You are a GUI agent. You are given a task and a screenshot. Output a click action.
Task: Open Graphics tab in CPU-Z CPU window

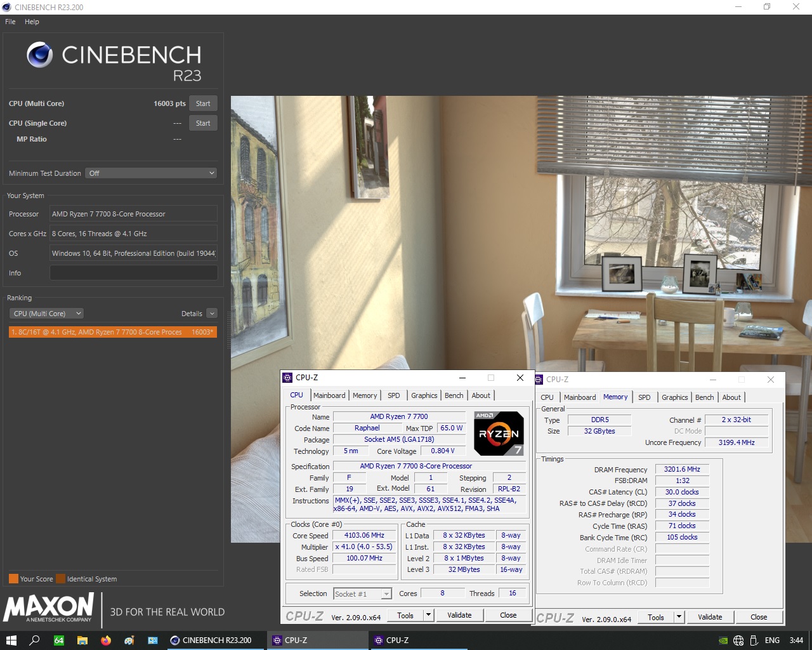pos(424,395)
